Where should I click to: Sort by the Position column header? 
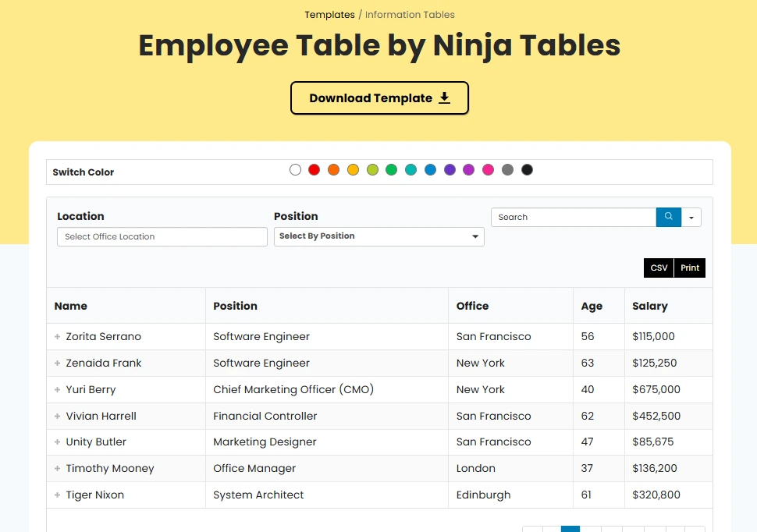tap(327, 306)
